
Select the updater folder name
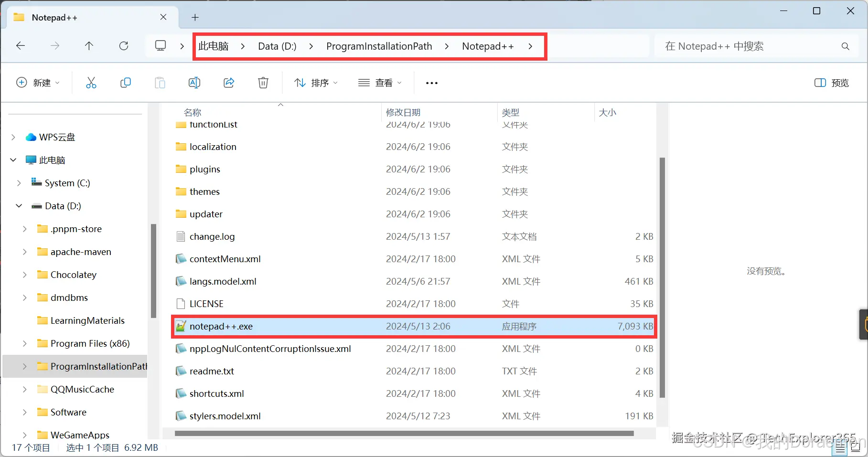[206, 214]
